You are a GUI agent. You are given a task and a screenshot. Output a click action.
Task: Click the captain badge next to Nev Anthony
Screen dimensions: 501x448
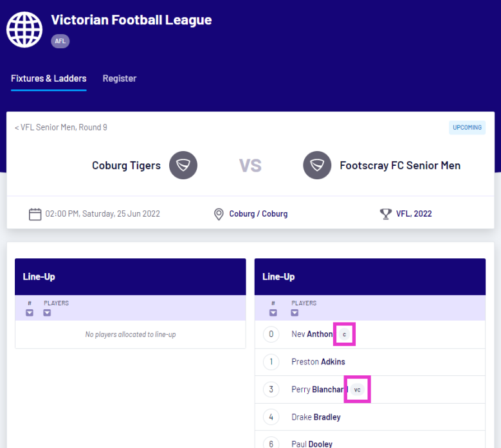point(344,334)
